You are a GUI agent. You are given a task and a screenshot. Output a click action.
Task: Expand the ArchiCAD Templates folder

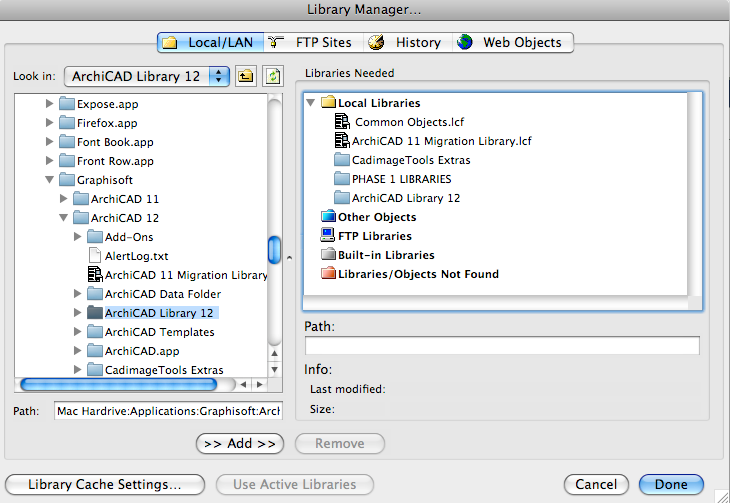[x=78, y=332]
